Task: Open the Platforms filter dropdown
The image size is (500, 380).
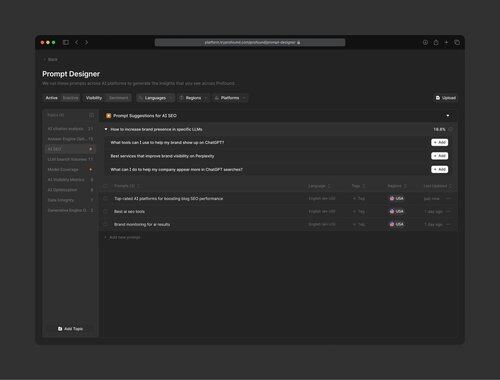Action: tap(230, 98)
